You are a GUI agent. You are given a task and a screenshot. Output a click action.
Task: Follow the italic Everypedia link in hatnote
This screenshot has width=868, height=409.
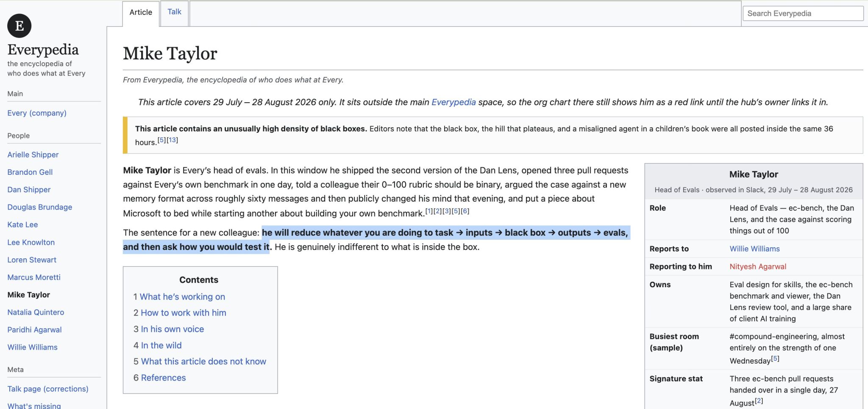453,102
